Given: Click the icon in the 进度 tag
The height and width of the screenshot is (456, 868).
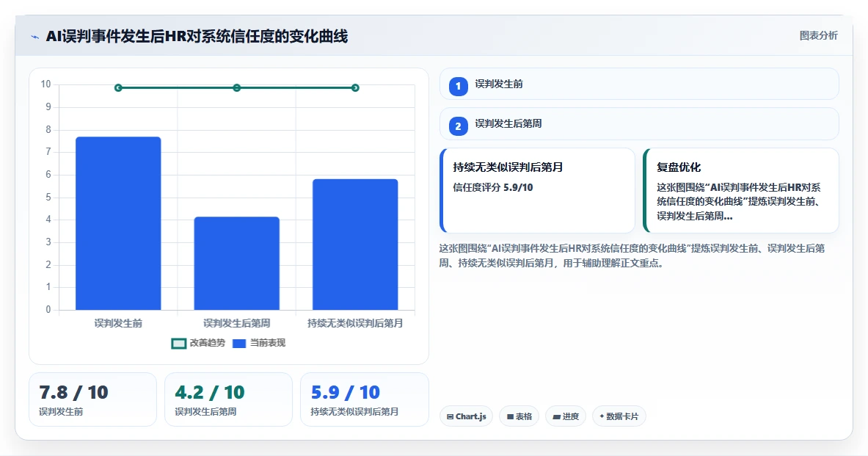Looking at the screenshot, I should click(556, 416).
